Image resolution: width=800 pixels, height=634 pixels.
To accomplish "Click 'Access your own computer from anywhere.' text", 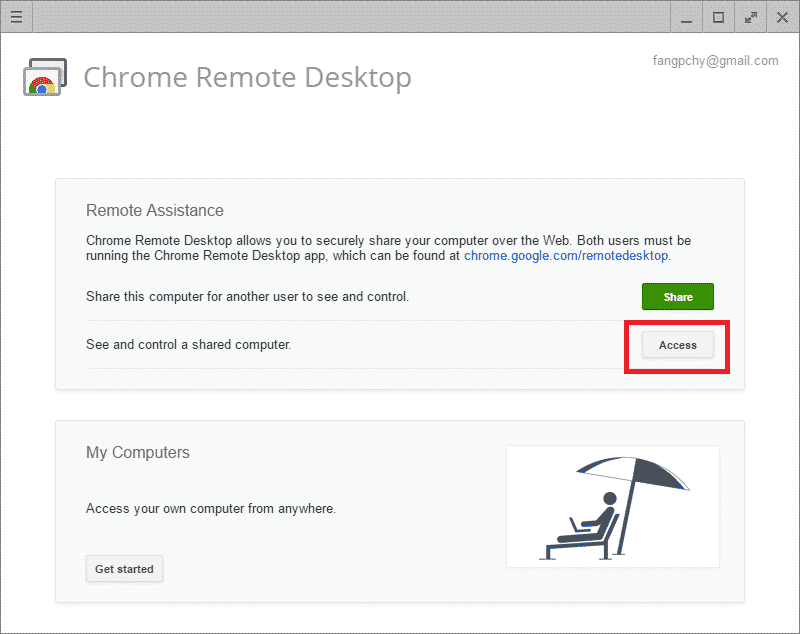I will tap(211, 509).
